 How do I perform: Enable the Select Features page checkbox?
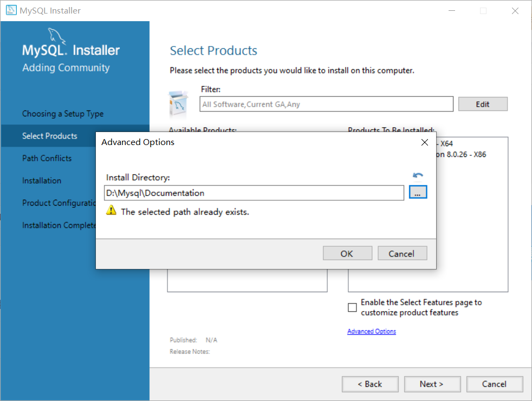tap(352, 307)
